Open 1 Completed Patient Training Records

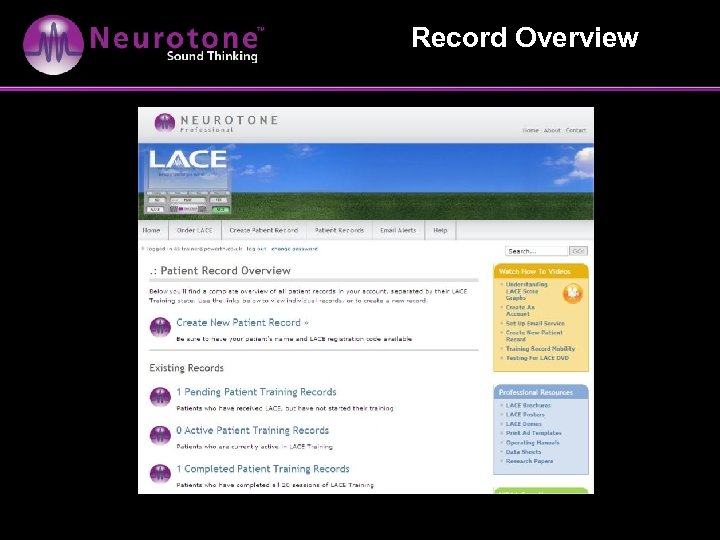263,469
